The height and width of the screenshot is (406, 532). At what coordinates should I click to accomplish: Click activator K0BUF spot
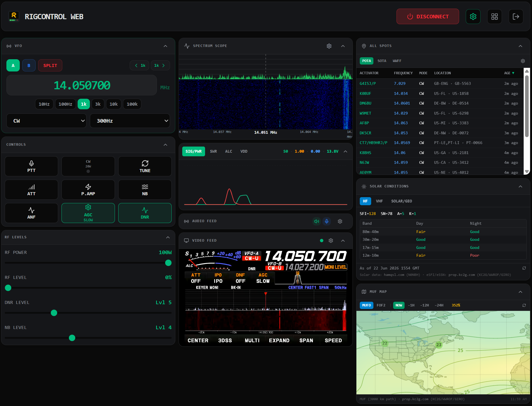pyautogui.click(x=365, y=94)
